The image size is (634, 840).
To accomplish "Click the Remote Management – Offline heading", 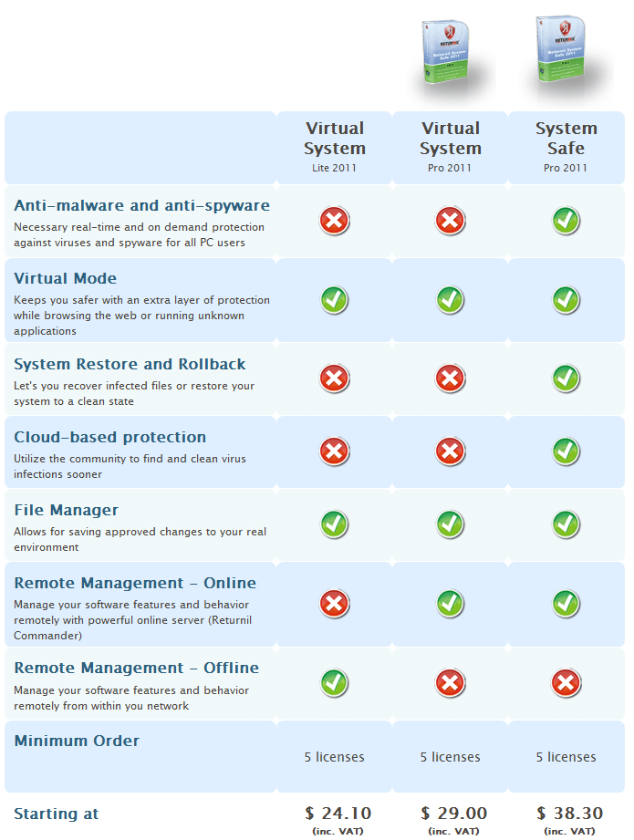I will tap(136, 668).
